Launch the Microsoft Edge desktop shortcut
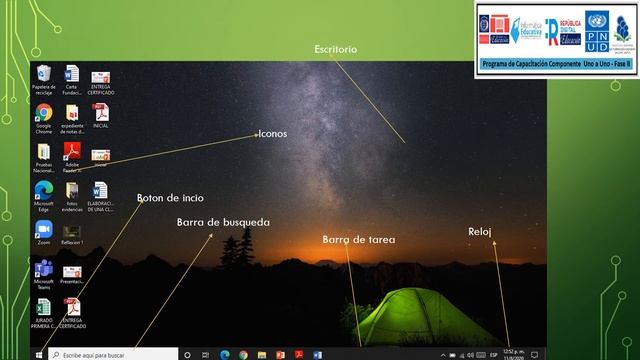Screen dimensions: 640x360 [44, 197]
